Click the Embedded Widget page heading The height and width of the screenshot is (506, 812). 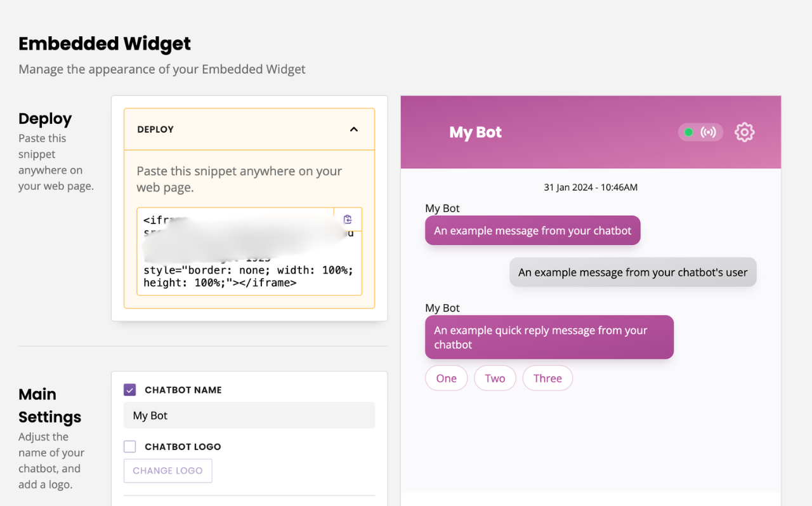point(104,43)
